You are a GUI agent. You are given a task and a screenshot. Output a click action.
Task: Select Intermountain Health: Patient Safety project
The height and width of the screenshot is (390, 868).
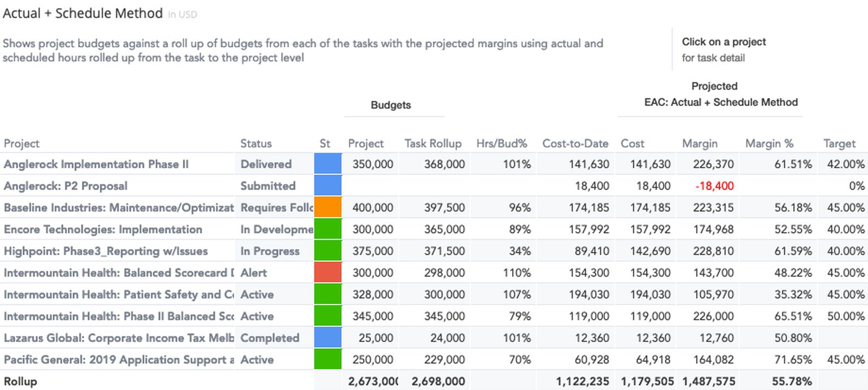coord(118,294)
